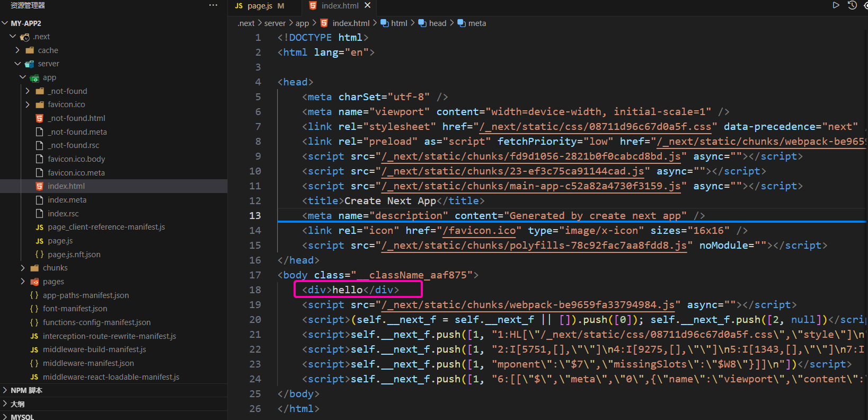Click the body class attribute line
The image size is (868, 420).
click(378, 275)
